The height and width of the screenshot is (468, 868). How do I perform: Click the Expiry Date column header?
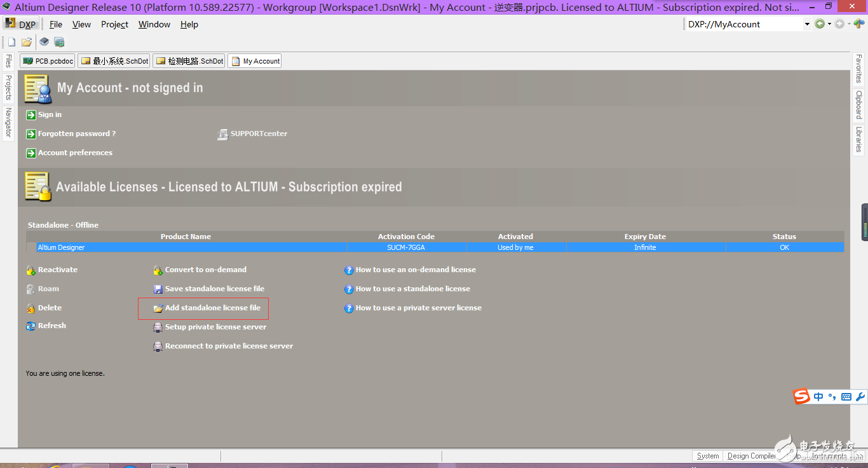[x=645, y=237]
